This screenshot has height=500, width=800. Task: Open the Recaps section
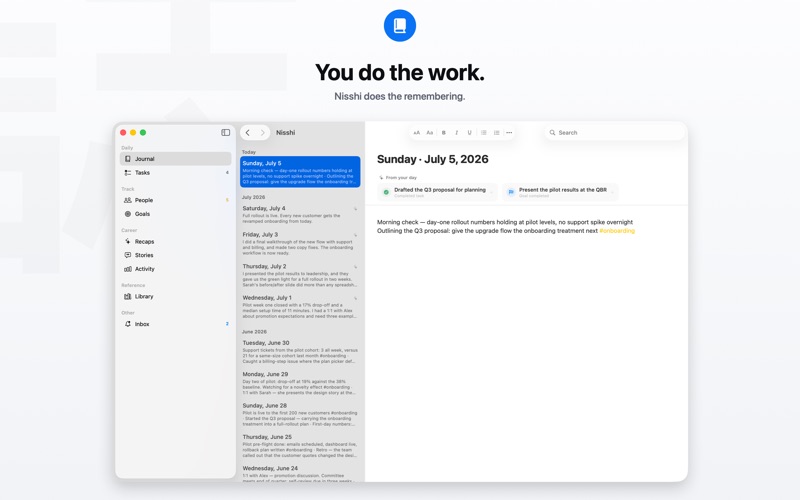176,241
